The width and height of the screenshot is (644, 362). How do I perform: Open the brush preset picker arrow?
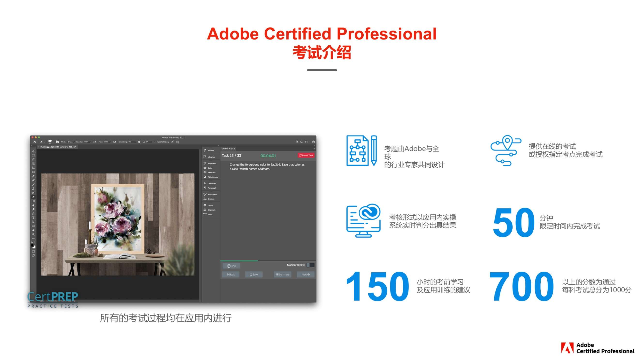point(53,142)
